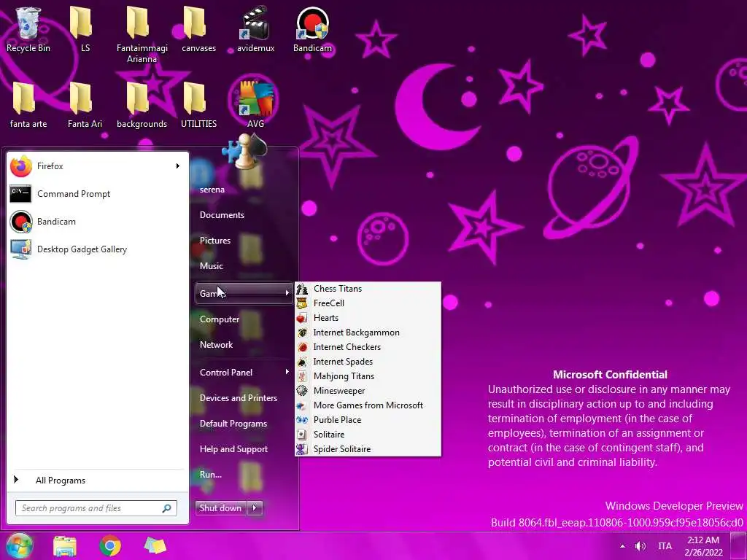
Task: Click the Command Prompt icon
Action: 20,194
